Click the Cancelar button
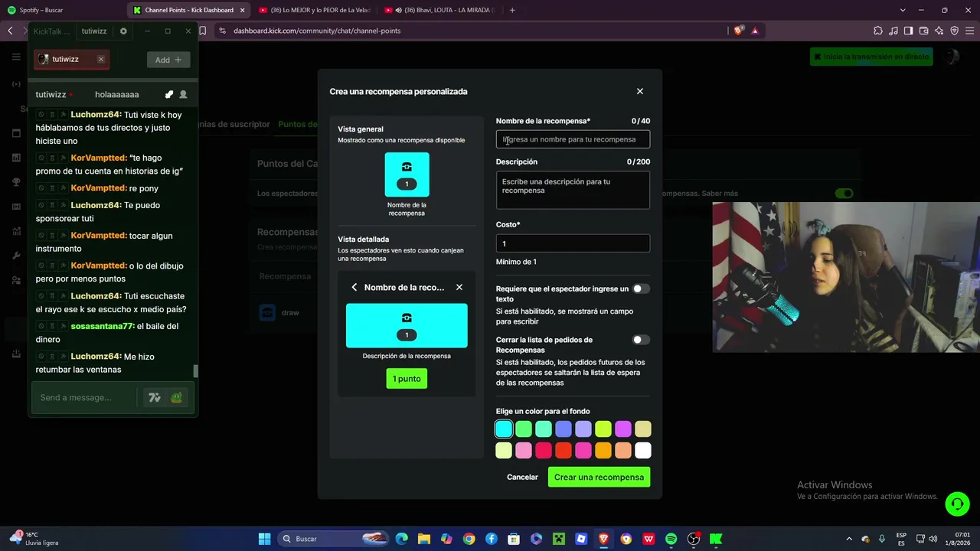This screenshot has height=551, width=980. coord(522,477)
